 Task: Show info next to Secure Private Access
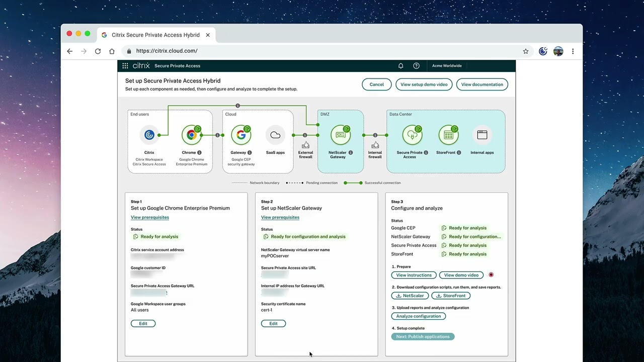pos(426,153)
